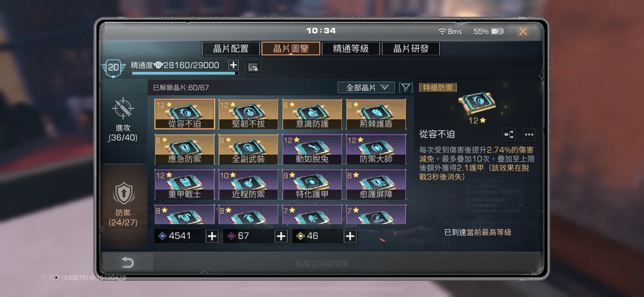Select the 進攻 (36/40) category
The image size is (644, 297).
123,119
